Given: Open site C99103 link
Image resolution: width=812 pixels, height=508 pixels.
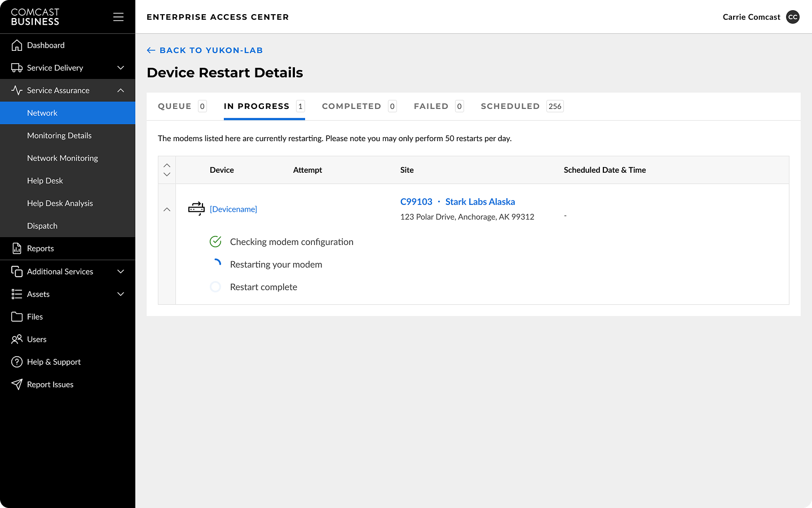Looking at the screenshot, I should point(416,202).
